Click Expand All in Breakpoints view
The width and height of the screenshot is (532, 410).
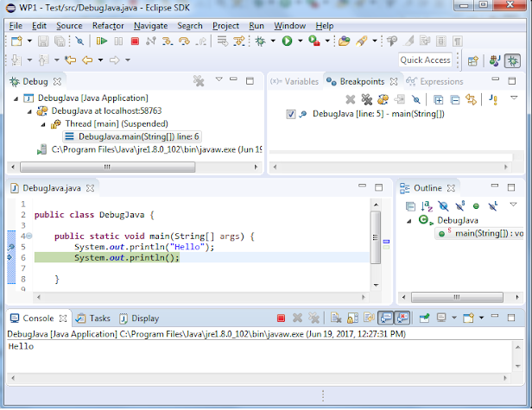click(439, 100)
